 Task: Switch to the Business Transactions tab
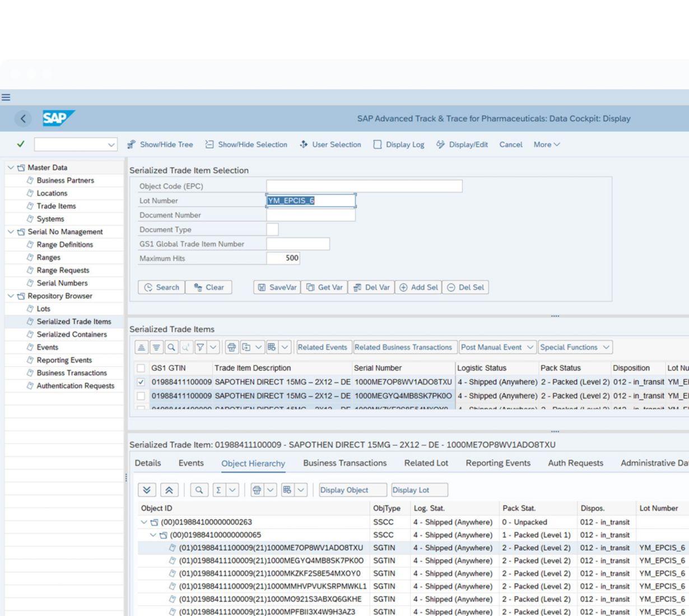(x=344, y=463)
